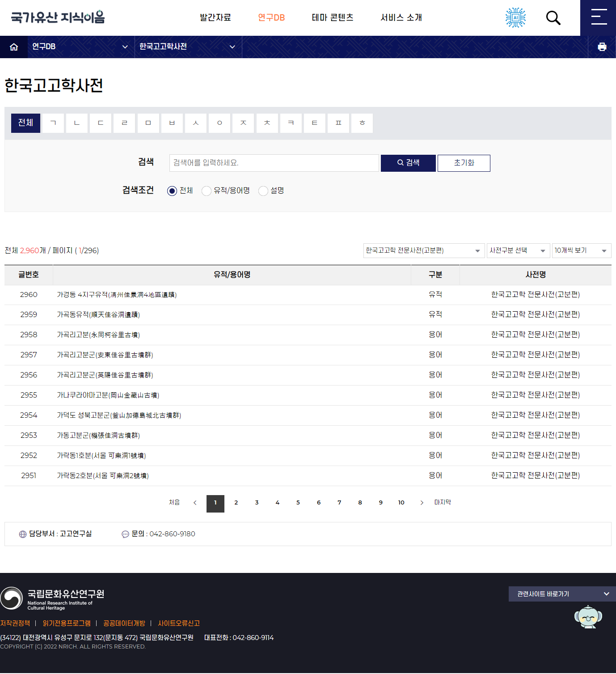Click the search keyword input field
Screen dimensions: 616x674
point(274,163)
